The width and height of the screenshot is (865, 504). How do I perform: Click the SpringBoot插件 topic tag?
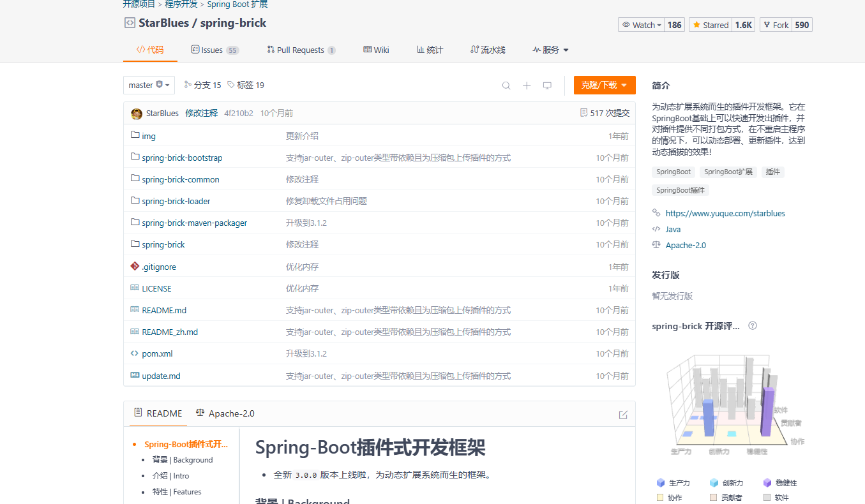point(681,190)
